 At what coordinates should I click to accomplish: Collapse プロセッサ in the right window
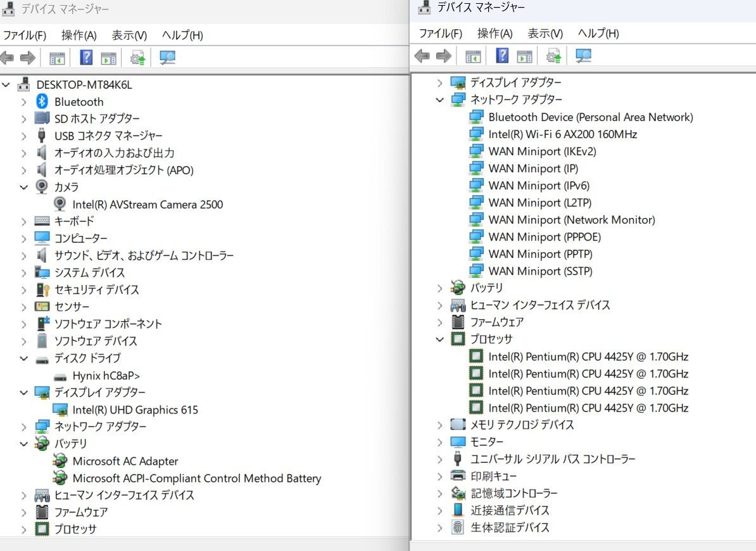[x=440, y=339]
